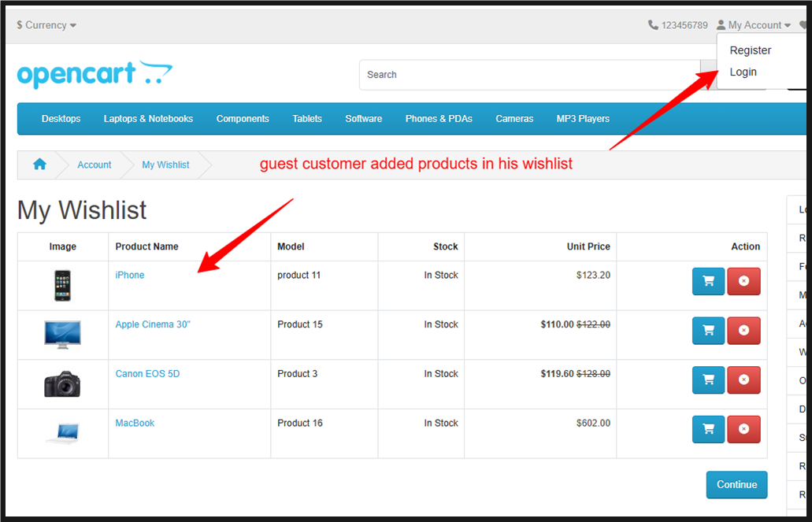Open the Currency dropdown
The width and height of the screenshot is (812, 522).
click(x=46, y=25)
